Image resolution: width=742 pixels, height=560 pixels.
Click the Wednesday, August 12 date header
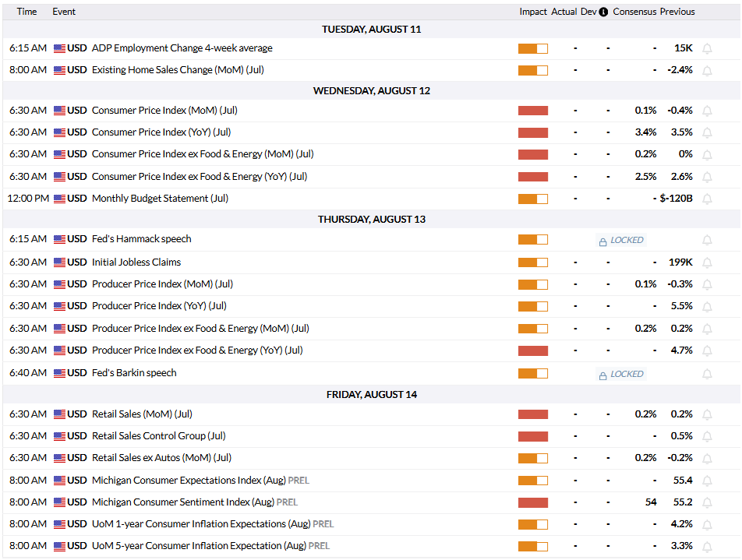click(x=372, y=91)
